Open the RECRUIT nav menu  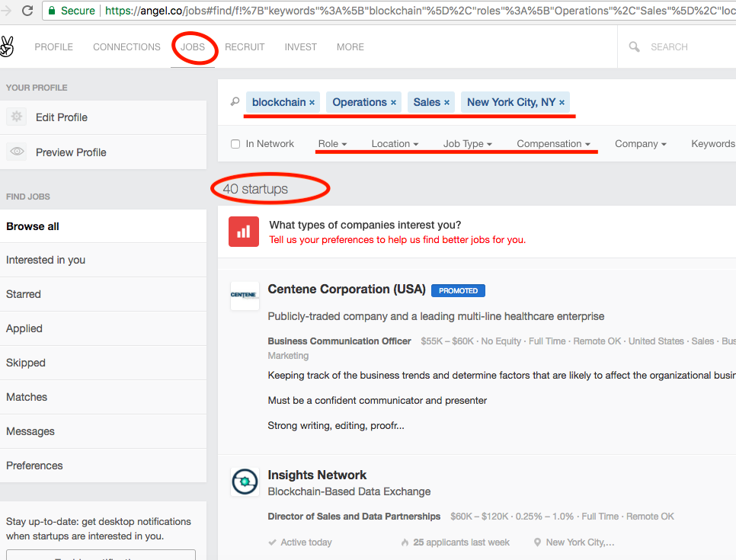[245, 47]
